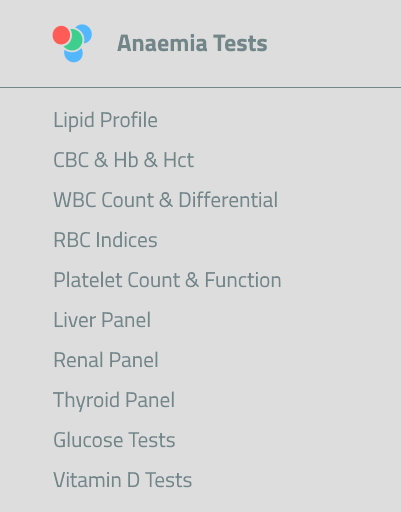Open Thyroid Panel
This screenshot has width=401, height=512.
[x=114, y=400]
